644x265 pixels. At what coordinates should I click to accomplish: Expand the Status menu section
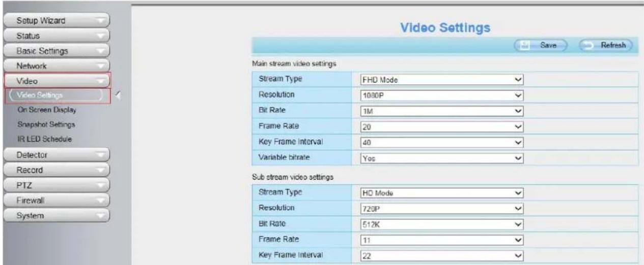click(57, 36)
